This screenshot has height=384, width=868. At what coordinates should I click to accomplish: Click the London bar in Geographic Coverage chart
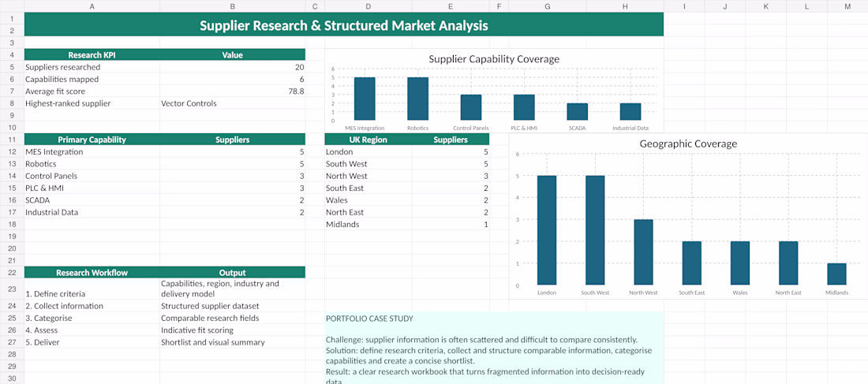[547, 230]
